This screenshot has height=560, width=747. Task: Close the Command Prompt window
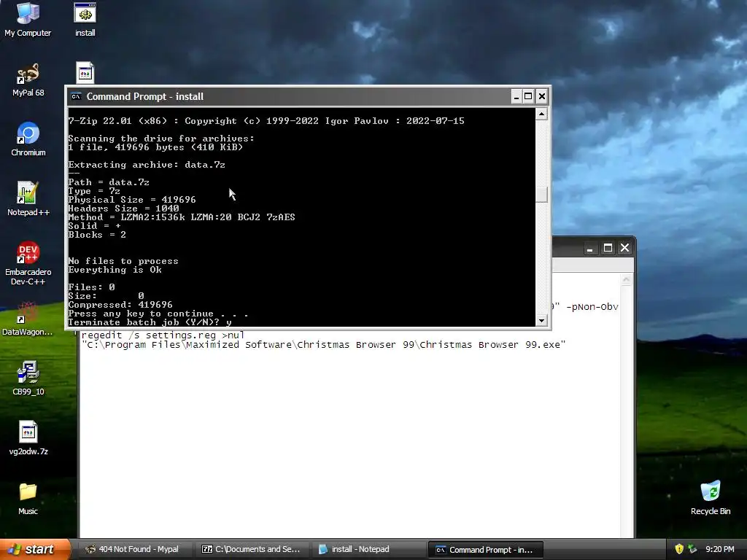point(542,97)
